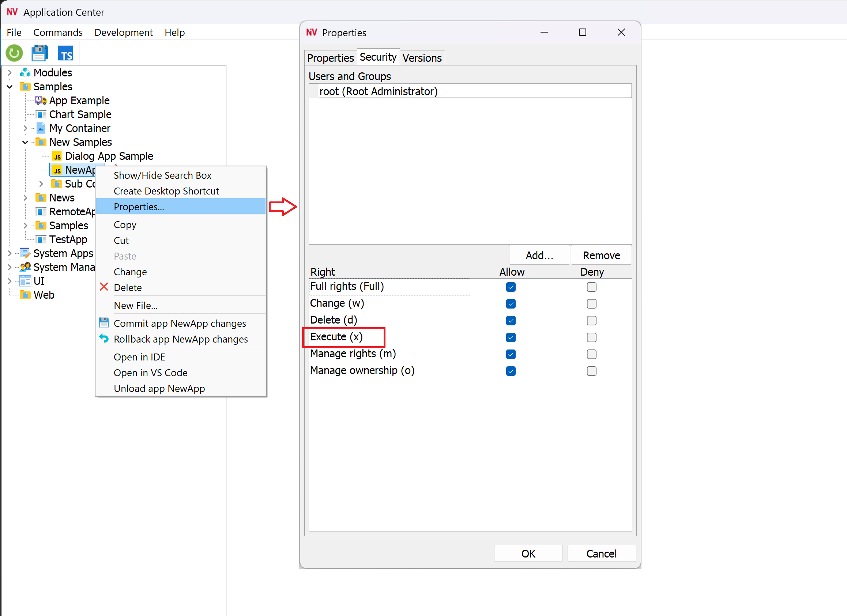Open the Development menu
Viewport: 847px width, 616px height.
[123, 33]
